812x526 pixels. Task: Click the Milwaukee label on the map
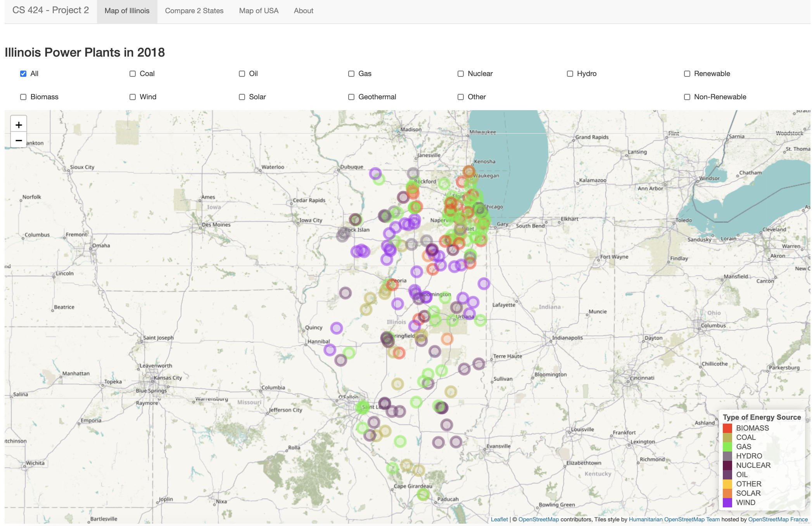coord(483,132)
